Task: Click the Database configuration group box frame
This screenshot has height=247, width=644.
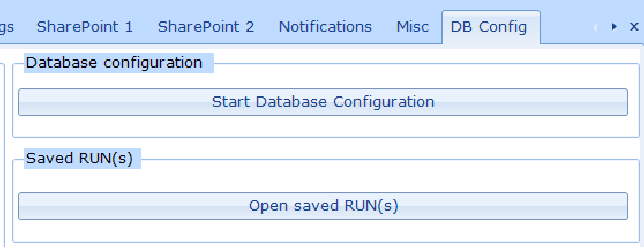Action: (326, 100)
